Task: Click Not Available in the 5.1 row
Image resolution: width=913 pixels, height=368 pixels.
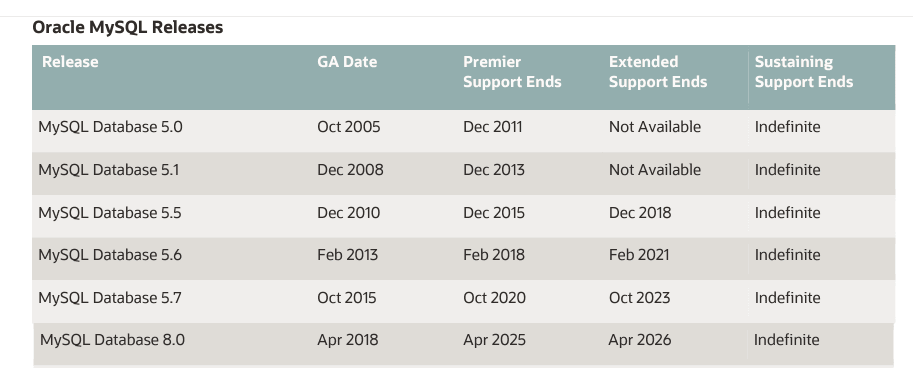Action: [x=655, y=170]
